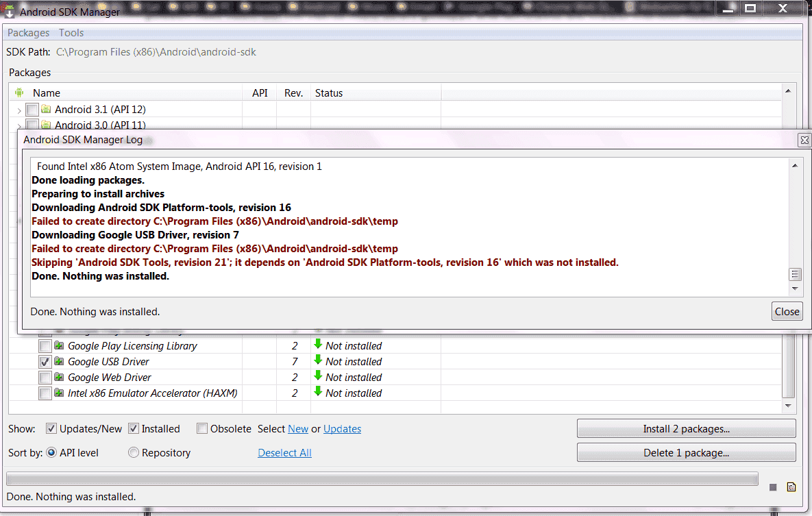Click the stop operation square icon
This screenshot has height=516, width=812.
click(773, 487)
